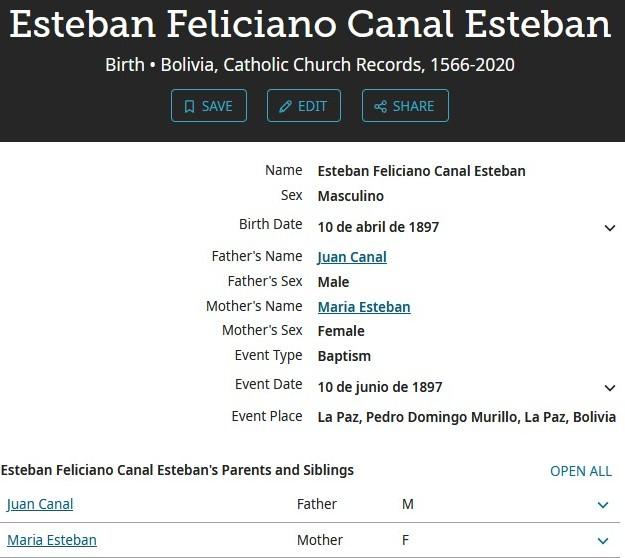Click the bookmark icon on the Save button
The image size is (625, 558).
coord(189,106)
